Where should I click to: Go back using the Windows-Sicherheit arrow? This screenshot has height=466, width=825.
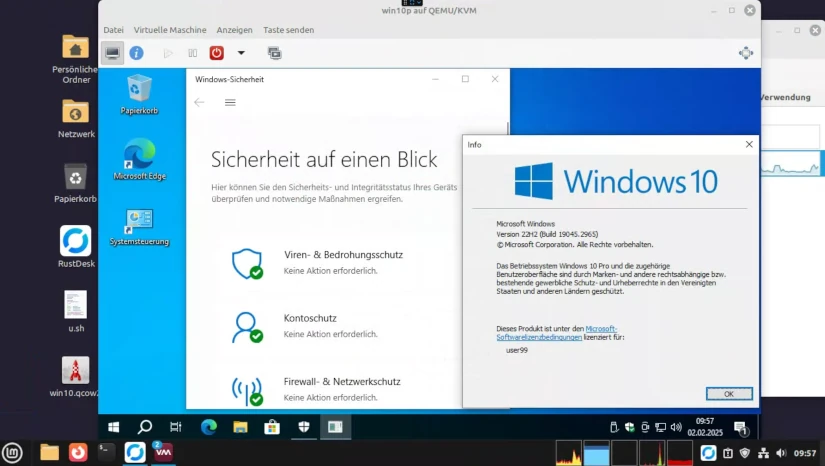[199, 102]
